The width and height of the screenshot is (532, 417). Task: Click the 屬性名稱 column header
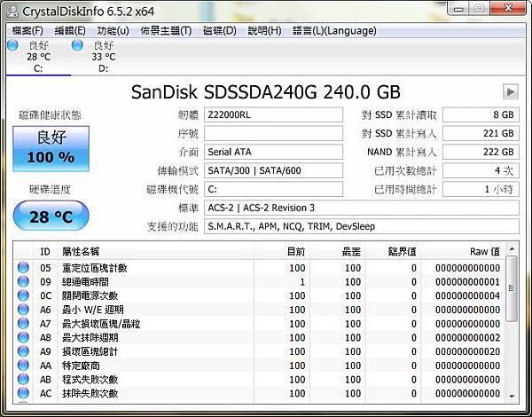(156, 252)
